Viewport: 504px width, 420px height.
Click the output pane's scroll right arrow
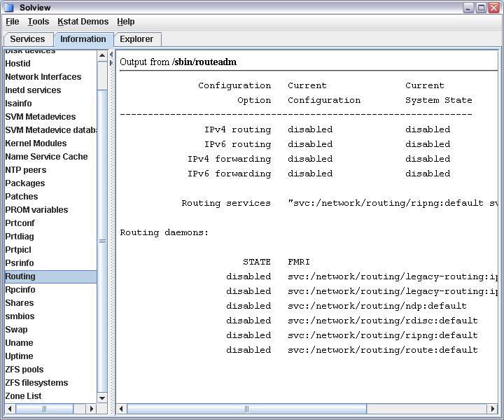[492, 409]
